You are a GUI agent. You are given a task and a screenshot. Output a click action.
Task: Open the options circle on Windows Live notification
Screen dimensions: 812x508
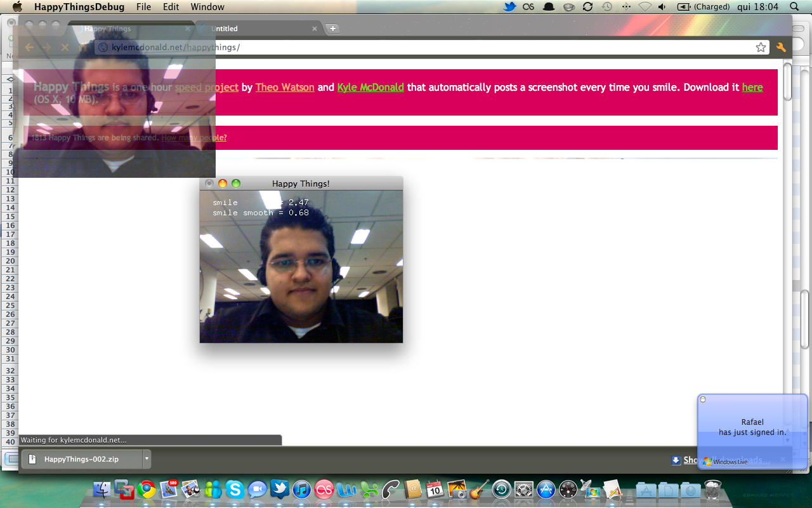703,399
